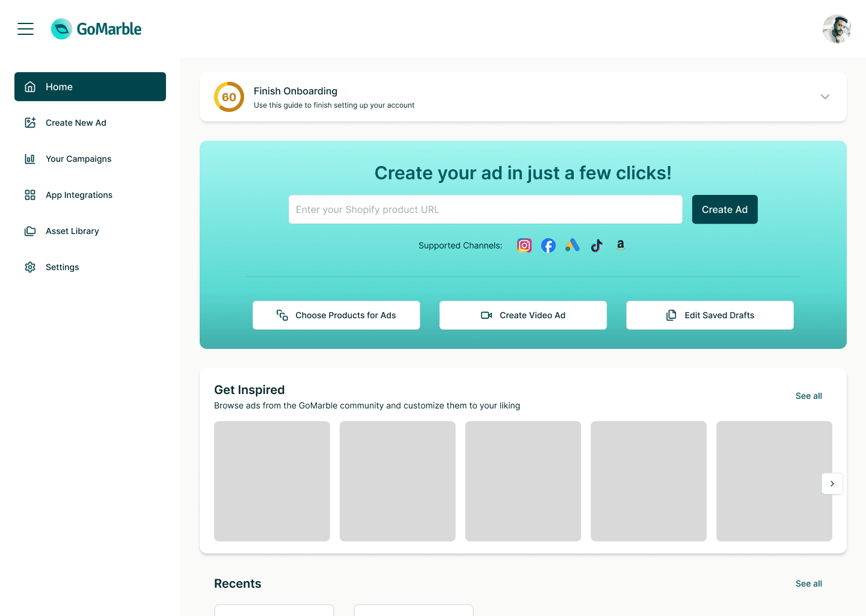Click Choose Products for Ads button

[336, 315]
